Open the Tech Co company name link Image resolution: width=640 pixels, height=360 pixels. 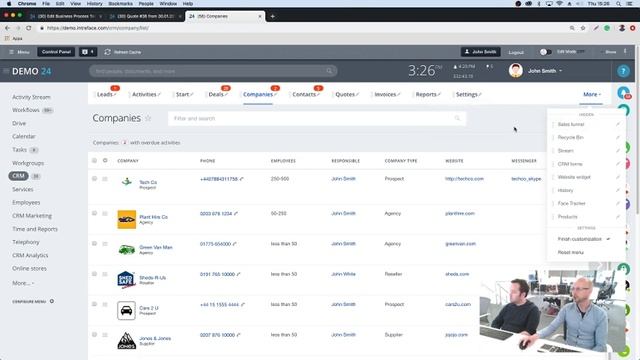pyautogui.click(x=148, y=182)
